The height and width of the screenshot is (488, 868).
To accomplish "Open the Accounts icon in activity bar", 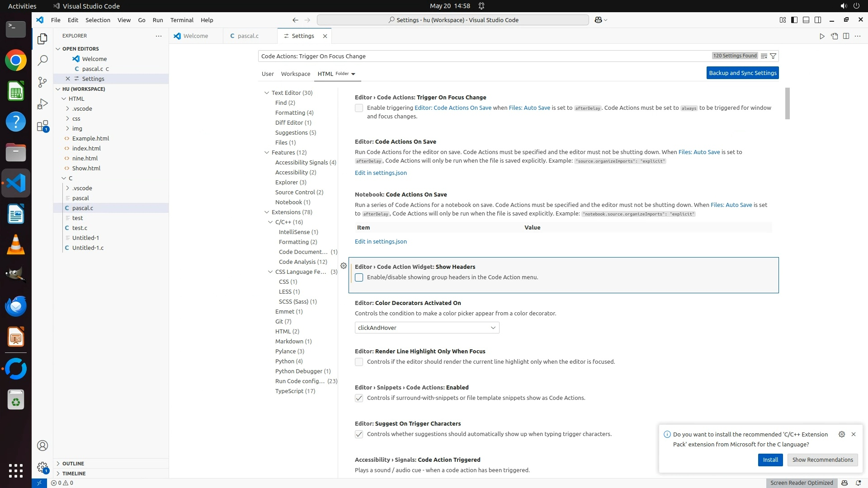I will coord(42,446).
